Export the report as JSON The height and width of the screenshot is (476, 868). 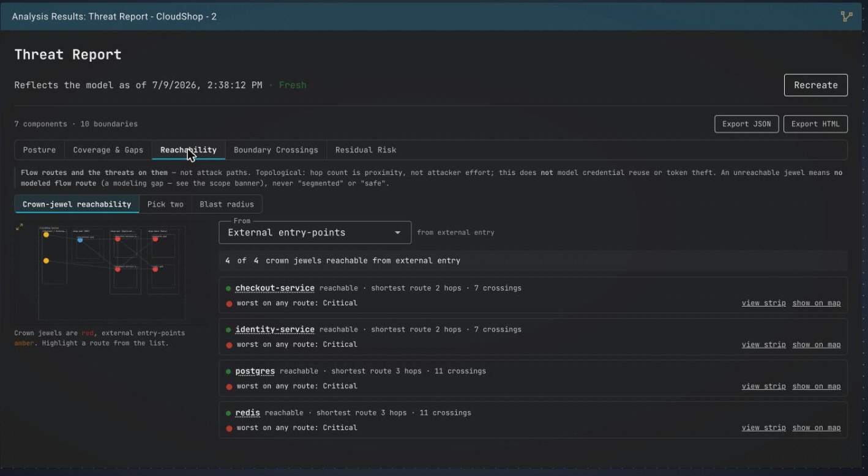pyautogui.click(x=746, y=124)
